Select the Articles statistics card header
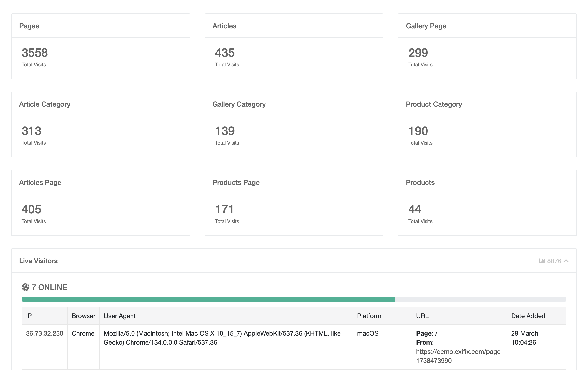 coord(224,26)
